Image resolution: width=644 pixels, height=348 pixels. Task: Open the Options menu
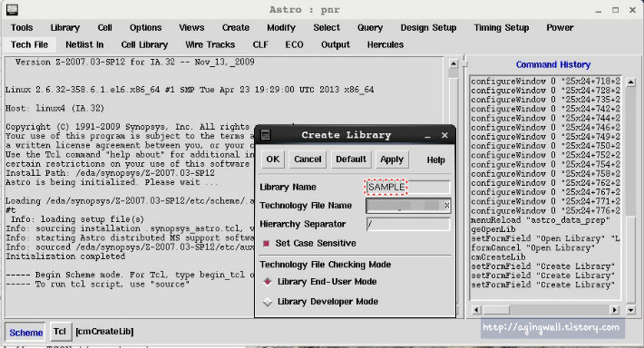(x=145, y=28)
